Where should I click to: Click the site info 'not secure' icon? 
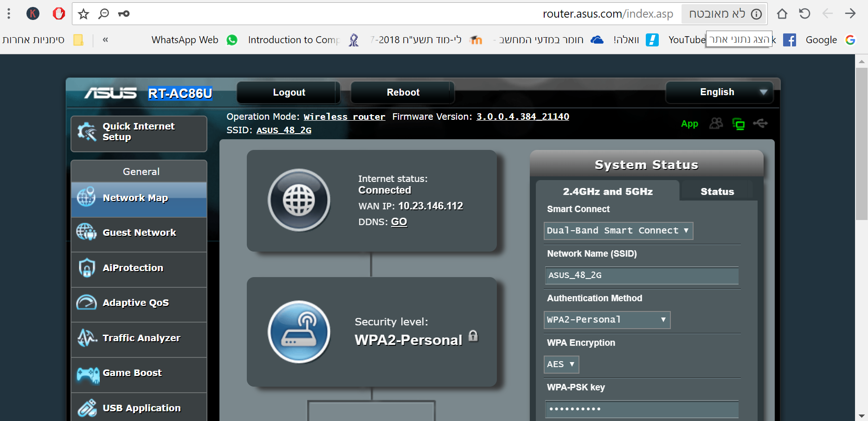pyautogui.click(x=757, y=14)
